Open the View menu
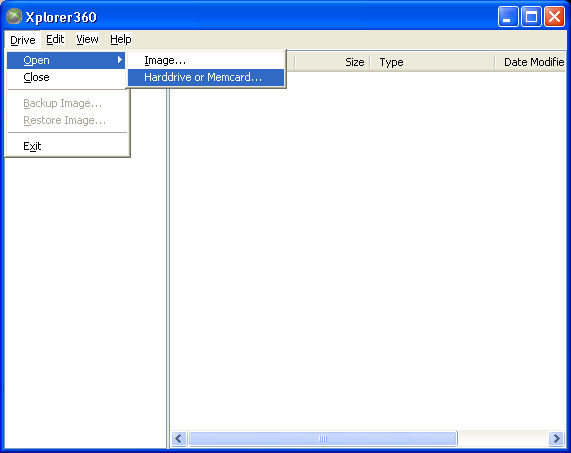 [x=87, y=39]
